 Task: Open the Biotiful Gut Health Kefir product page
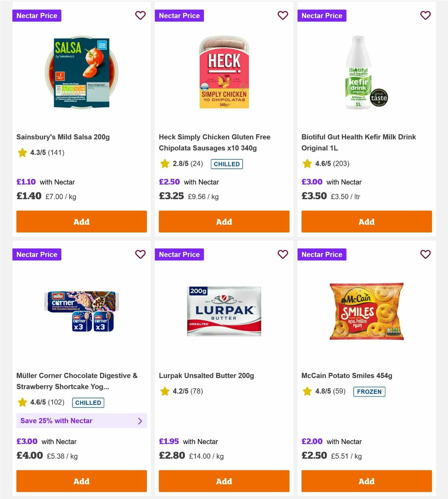[x=358, y=142]
